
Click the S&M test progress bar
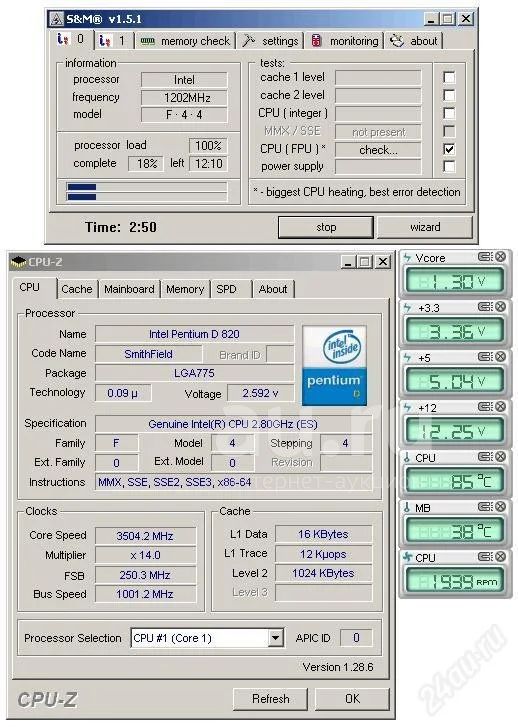(147, 191)
